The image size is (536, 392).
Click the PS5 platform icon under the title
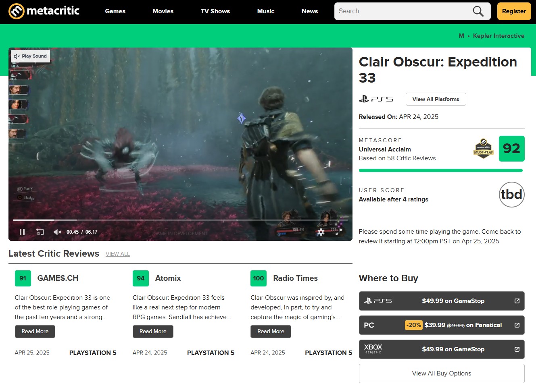click(376, 98)
